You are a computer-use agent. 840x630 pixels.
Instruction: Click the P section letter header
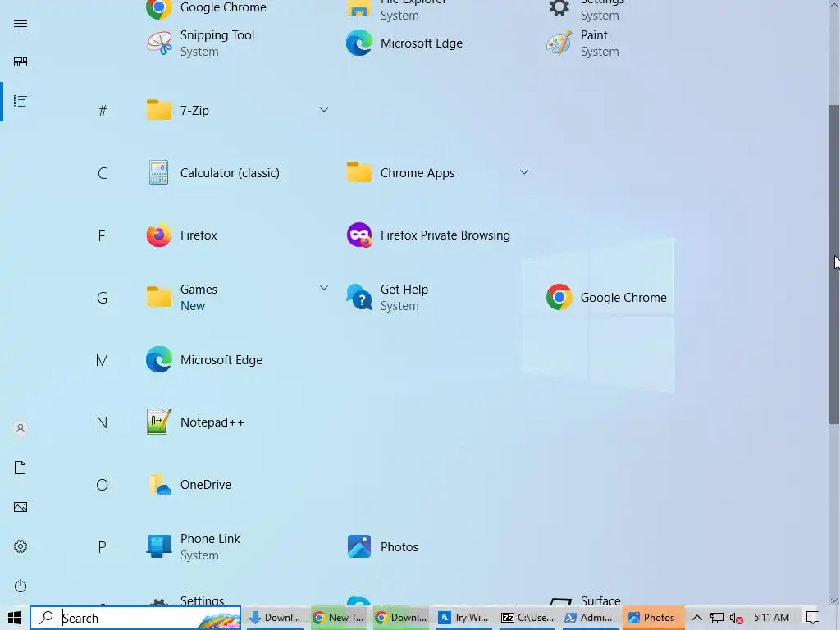pos(102,547)
